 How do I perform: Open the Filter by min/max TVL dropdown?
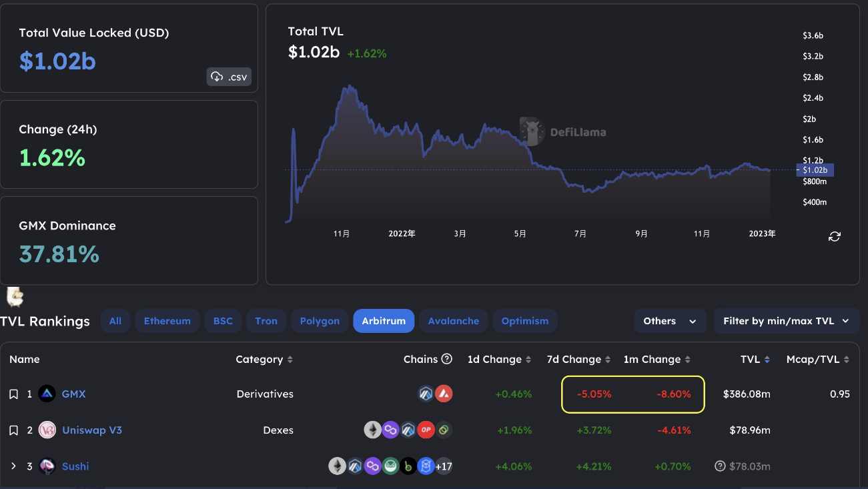tap(787, 321)
